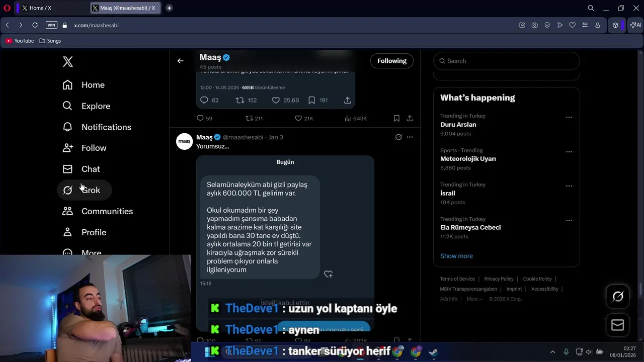This screenshot has width=644, height=362.
Task: Open the ad blocker shield icon
Action: pos(547,25)
